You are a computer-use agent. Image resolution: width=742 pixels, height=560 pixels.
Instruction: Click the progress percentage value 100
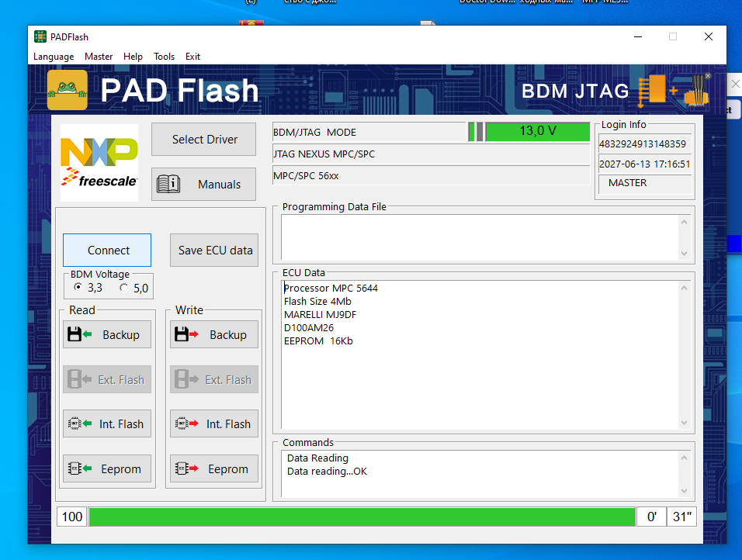(72, 517)
